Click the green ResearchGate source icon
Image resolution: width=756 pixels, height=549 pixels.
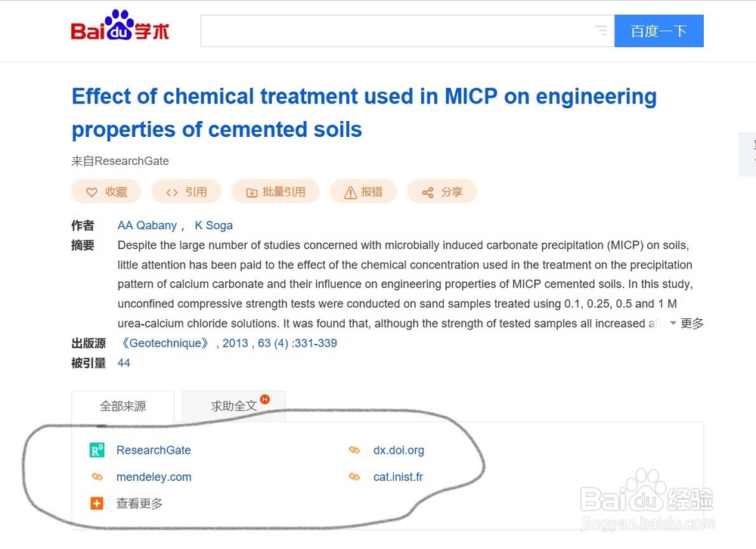tap(97, 450)
